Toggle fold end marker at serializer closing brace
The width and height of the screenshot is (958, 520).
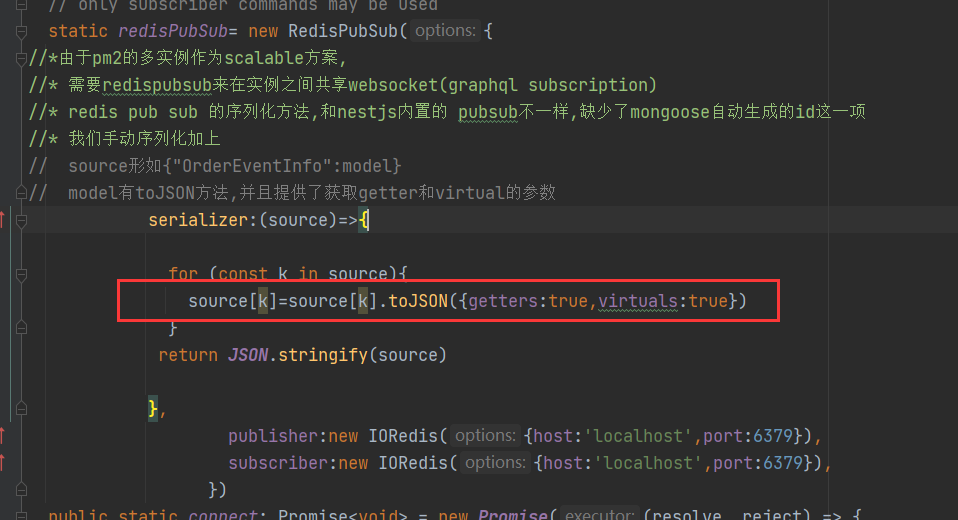(x=21, y=409)
